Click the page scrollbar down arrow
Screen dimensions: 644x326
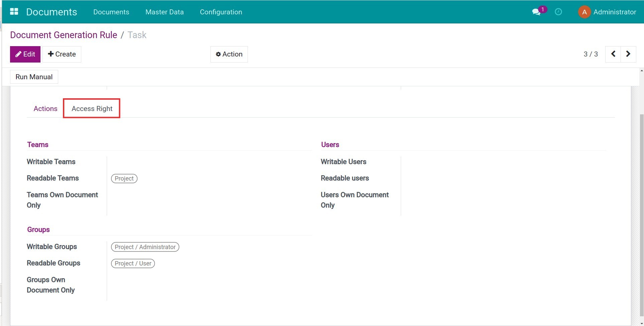point(641,323)
